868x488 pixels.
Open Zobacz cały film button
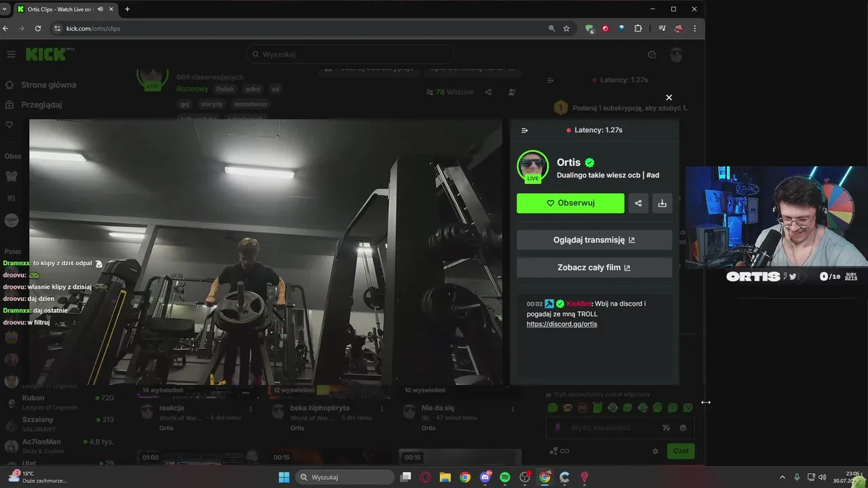(x=594, y=267)
